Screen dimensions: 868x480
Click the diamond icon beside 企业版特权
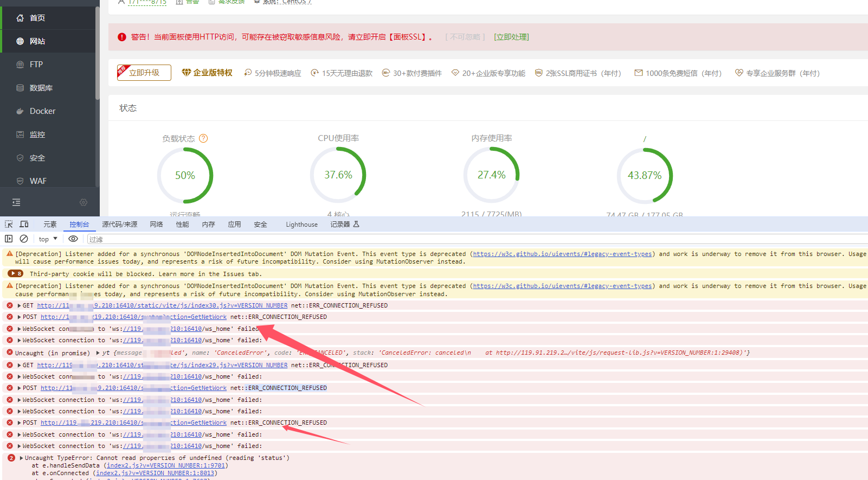(186, 73)
